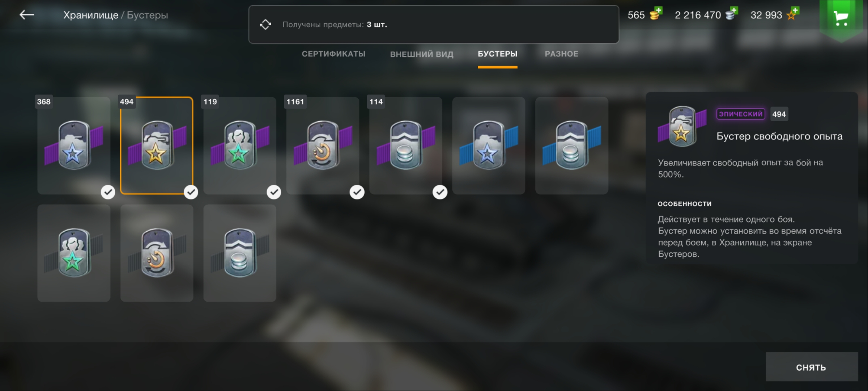This screenshot has height=391, width=868.
Task: Open the Разное tab
Action: point(561,54)
